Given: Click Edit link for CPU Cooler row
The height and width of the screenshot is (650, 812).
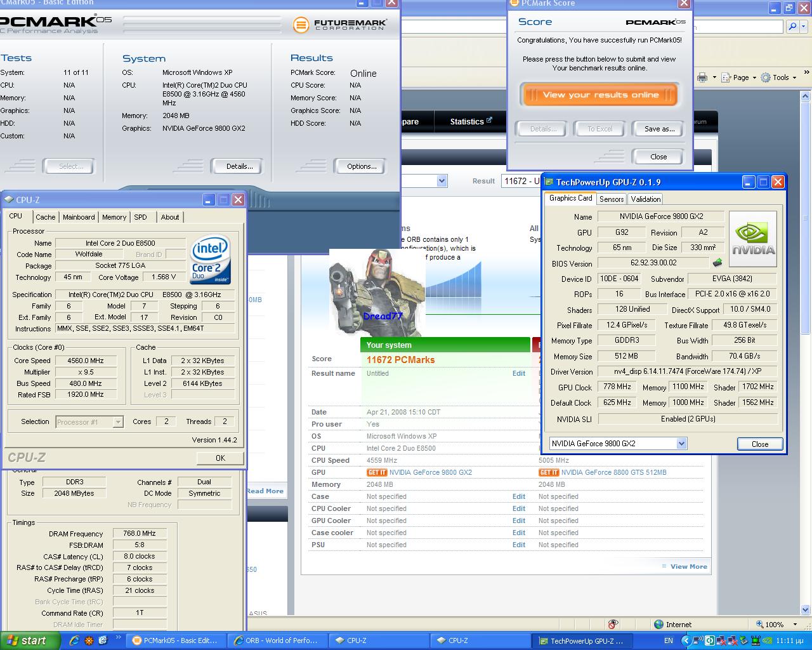Looking at the screenshot, I should tap(519, 508).
